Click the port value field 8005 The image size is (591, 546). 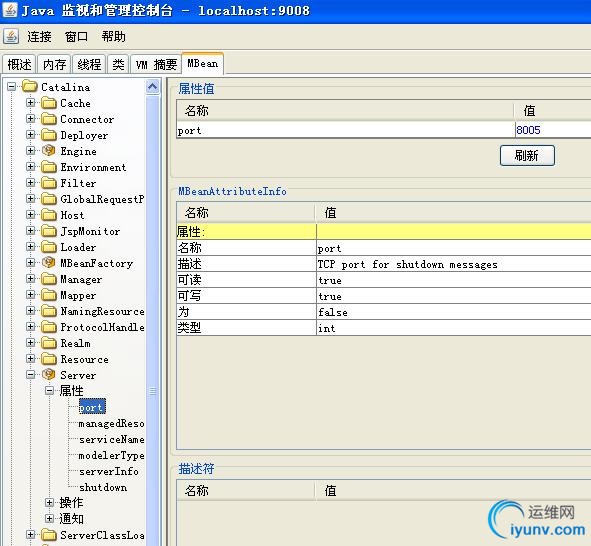point(553,130)
